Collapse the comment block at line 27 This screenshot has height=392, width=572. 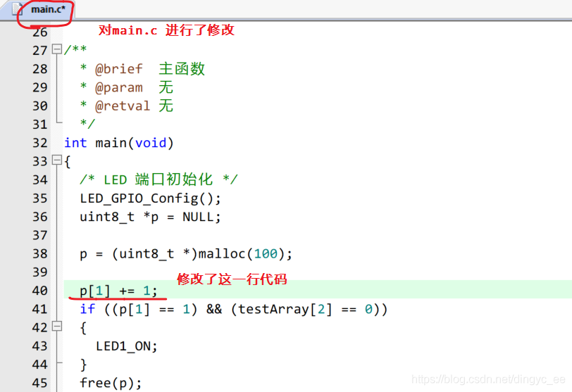pyautogui.click(x=57, y=50)
